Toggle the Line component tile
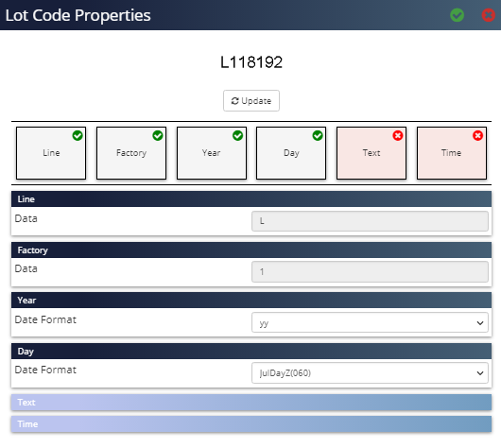This screenshot has width=501, height=448. (51, 153)
